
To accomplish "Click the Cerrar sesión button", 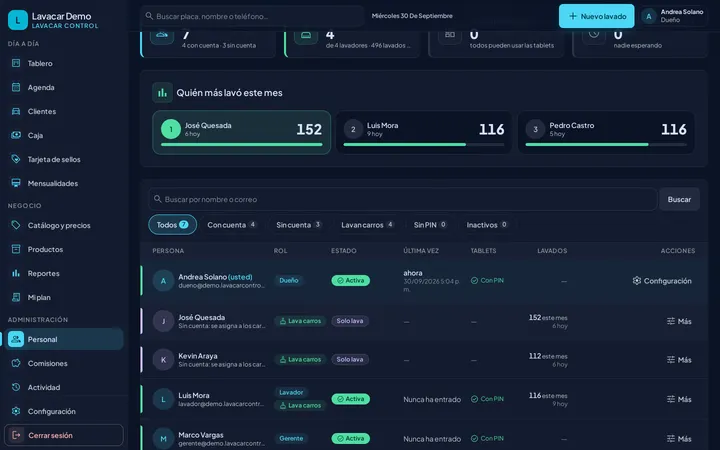I will click(64, 435).
